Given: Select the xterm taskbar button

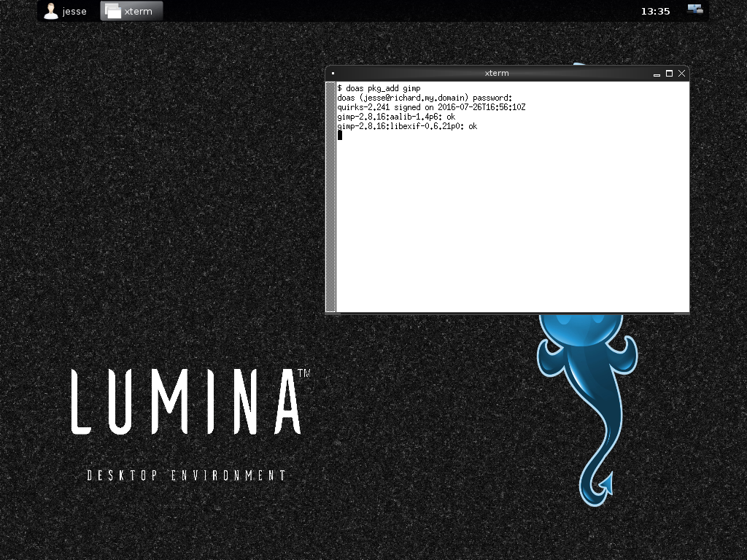Looking at the screenshot, I should tap(131, 11).
